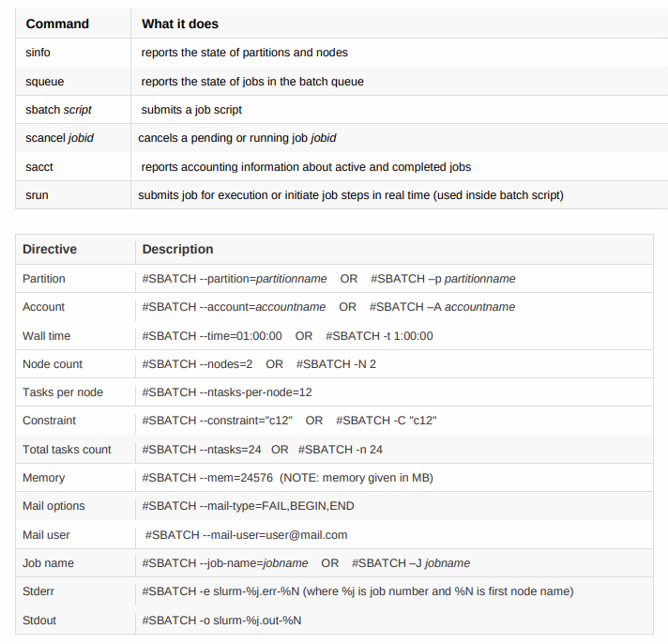Select the sacct command cell
Image resolution: width=668 pixels, height=644 pixels.
[x=40, y=167]
